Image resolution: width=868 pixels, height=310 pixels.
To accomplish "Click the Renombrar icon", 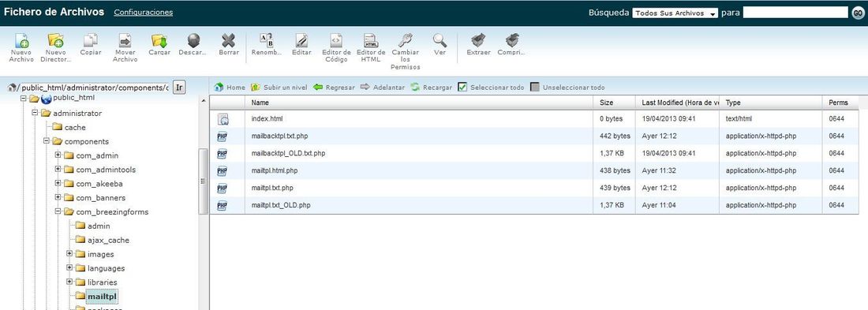I will click(x=266, y=40).
